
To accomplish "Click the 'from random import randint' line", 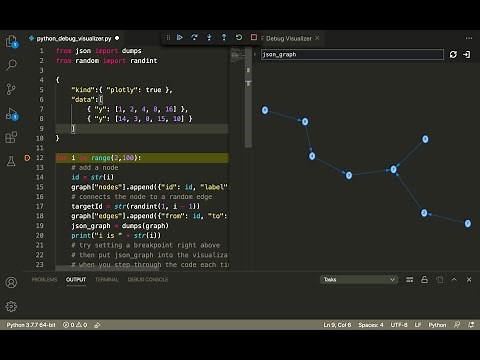I will click(106, 60).
